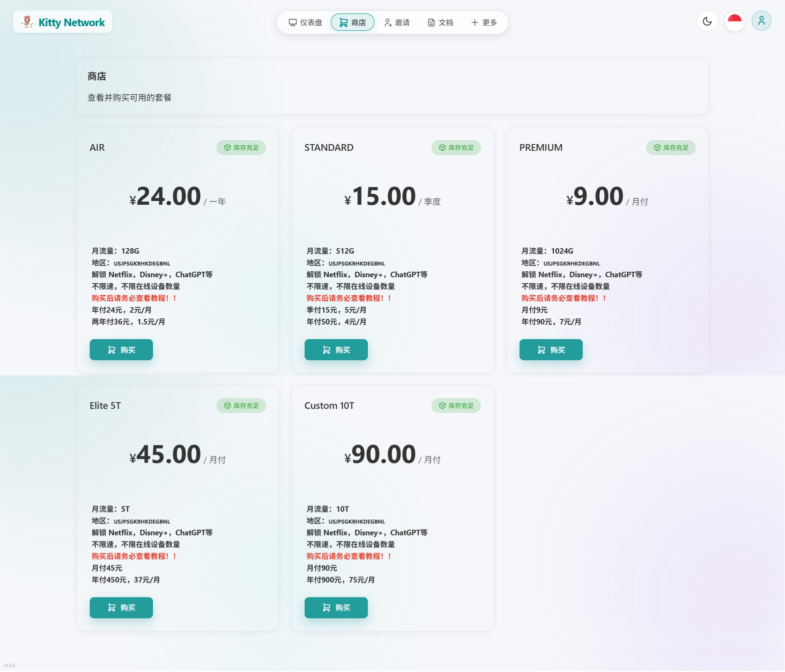Click 月流量：1024G text
The image size is (785, 672).
pyautogui.click(x=547, y=251)
